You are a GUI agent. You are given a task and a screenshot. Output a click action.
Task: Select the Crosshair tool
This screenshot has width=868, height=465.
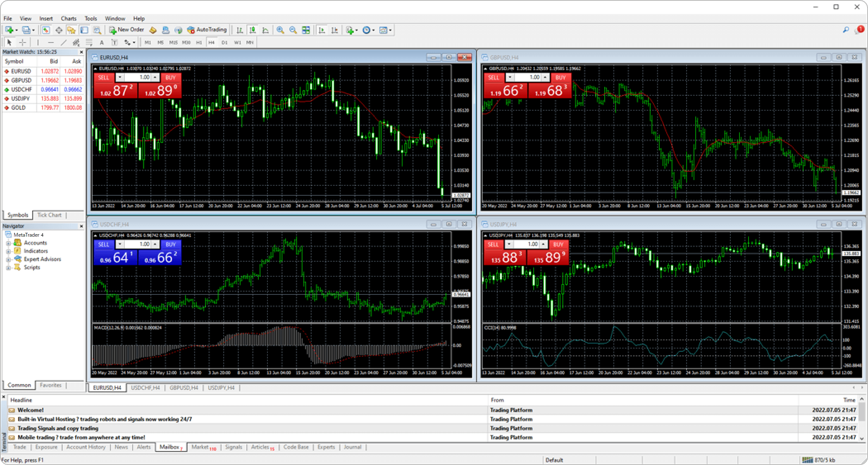tap(23, 42)
